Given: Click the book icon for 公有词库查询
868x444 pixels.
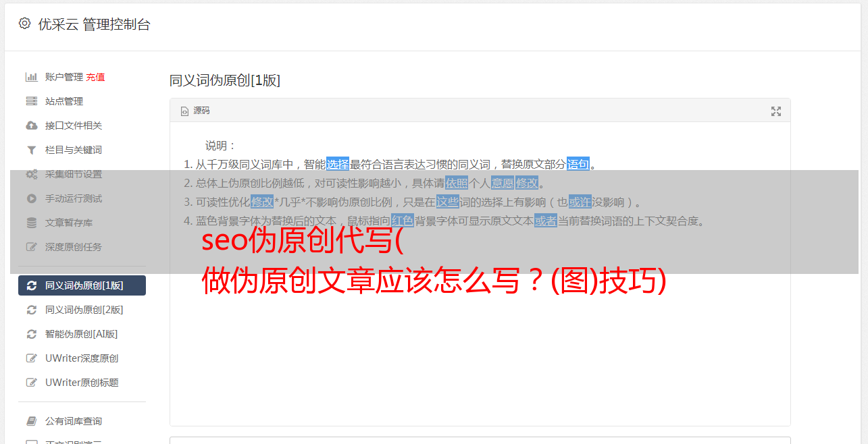Looking at the screenshot, I should click(x=32, y=421).
